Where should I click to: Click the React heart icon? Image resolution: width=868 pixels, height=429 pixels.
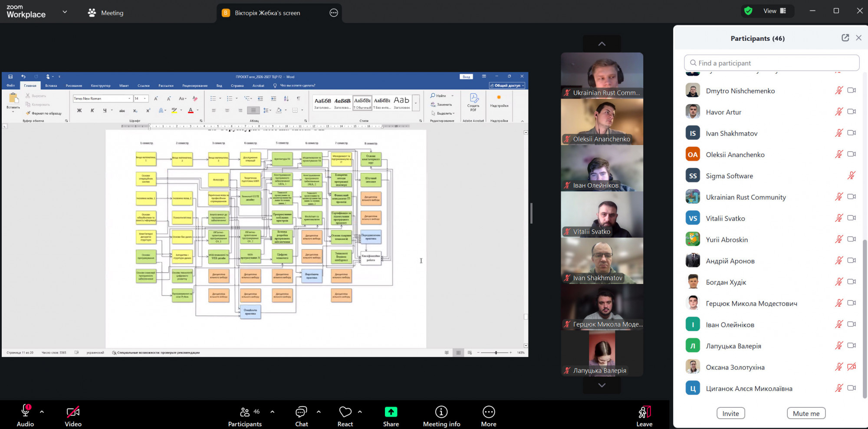click(x=345, y=412)
